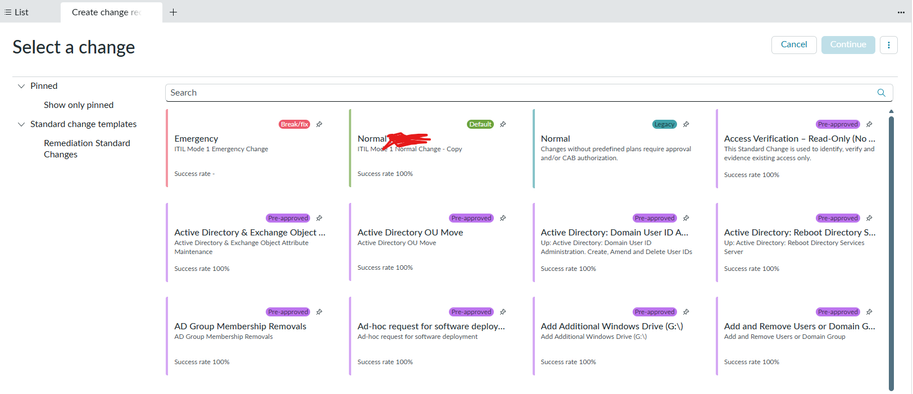Pin the Default Normal change card
Viewport: 913px width, 394px height.
(503, 124)
